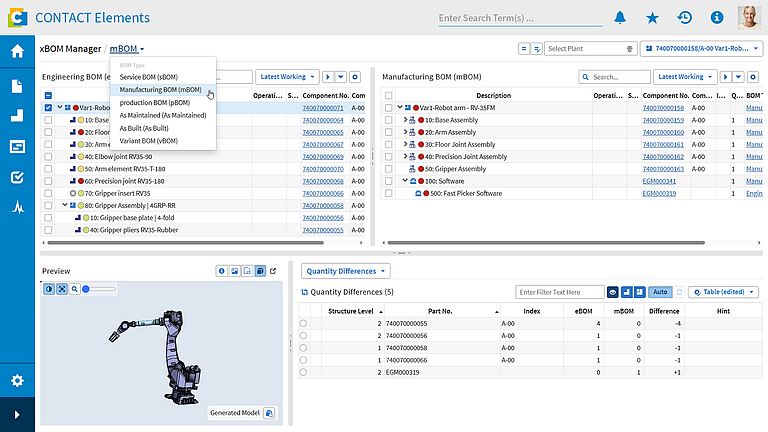Check 60: Precision joint RV35-180 checkbox

tap(48, 181)
